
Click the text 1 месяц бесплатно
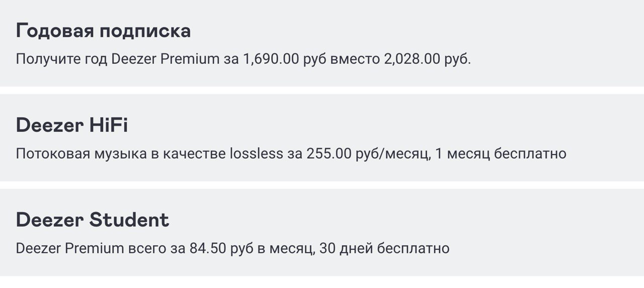click(501, 154)
